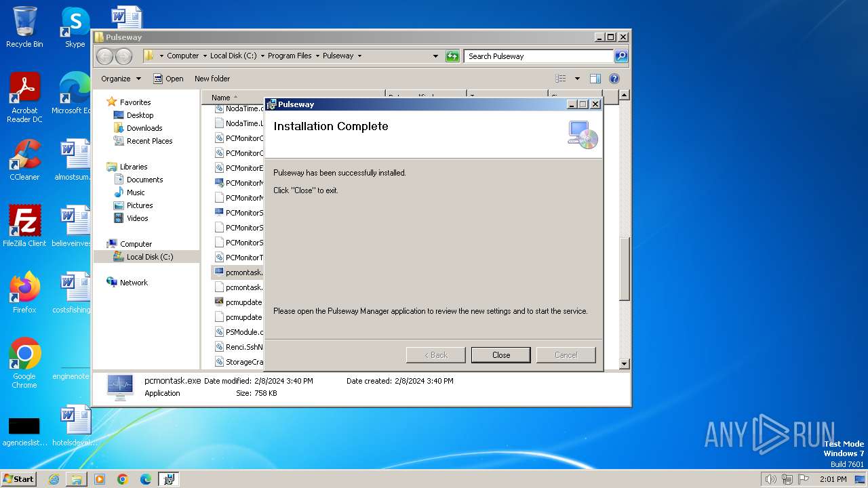Viewport: 868px width, 488px height.
Task: Open the Organize dropdown menu
Action: point(121,79)
